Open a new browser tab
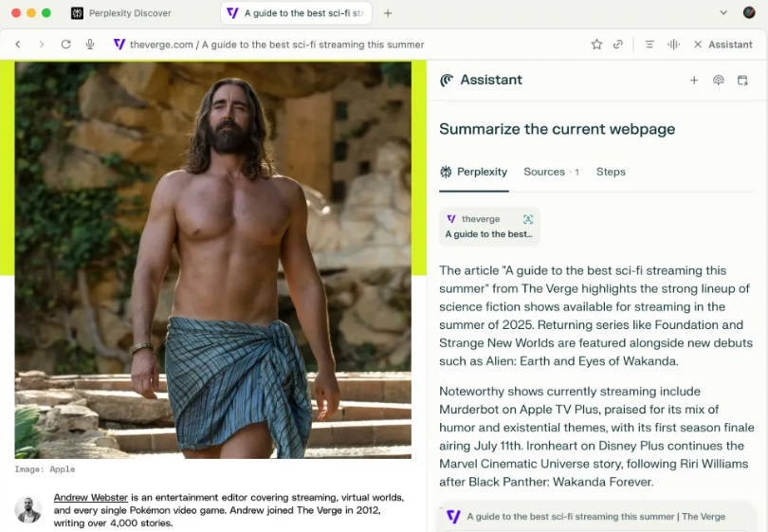 tap(388, 13)
